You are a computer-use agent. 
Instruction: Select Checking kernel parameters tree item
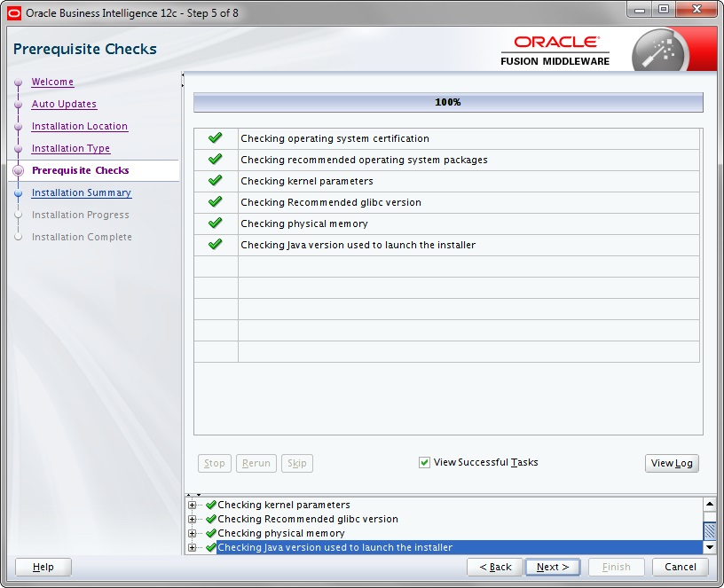coord(284,505)
